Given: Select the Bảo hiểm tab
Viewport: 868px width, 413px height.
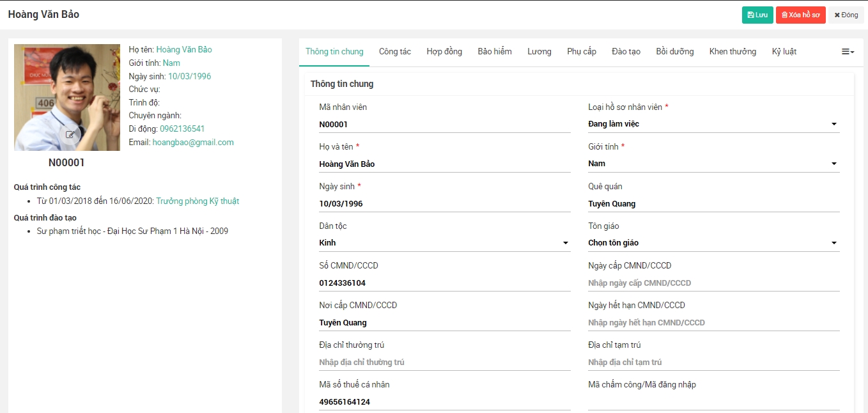Looking at the screenshot, I should [x=495, y=52].
